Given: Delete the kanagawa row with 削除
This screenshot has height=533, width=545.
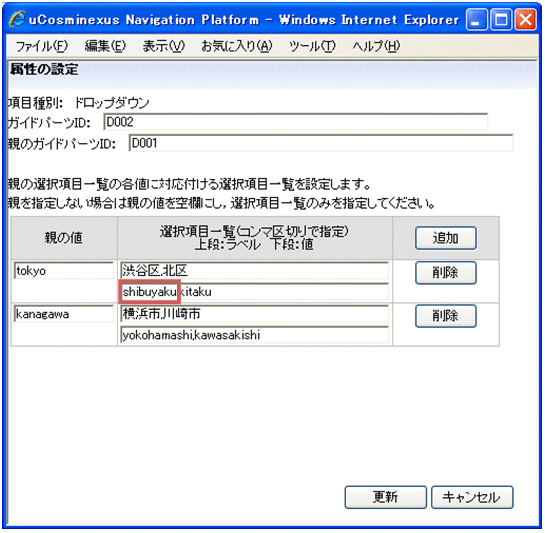Looking at the screenshot, I should 446,316.
